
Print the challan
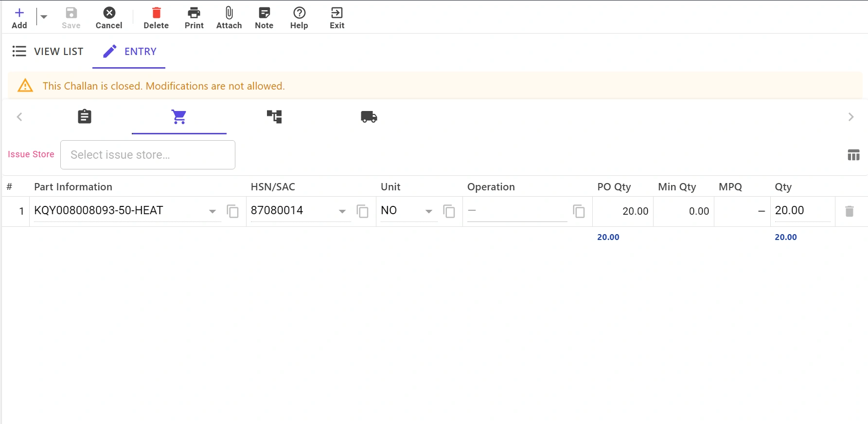point(194,18)
